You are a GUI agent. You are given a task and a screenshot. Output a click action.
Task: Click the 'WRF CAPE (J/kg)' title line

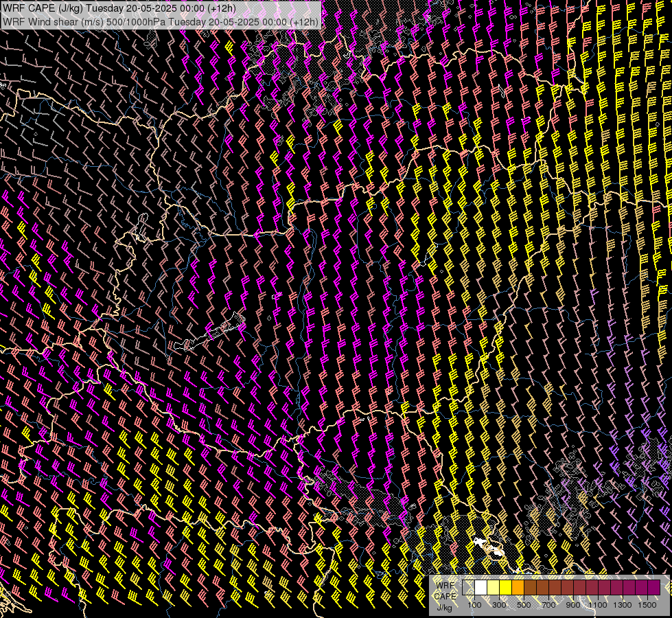click(119, 8)
